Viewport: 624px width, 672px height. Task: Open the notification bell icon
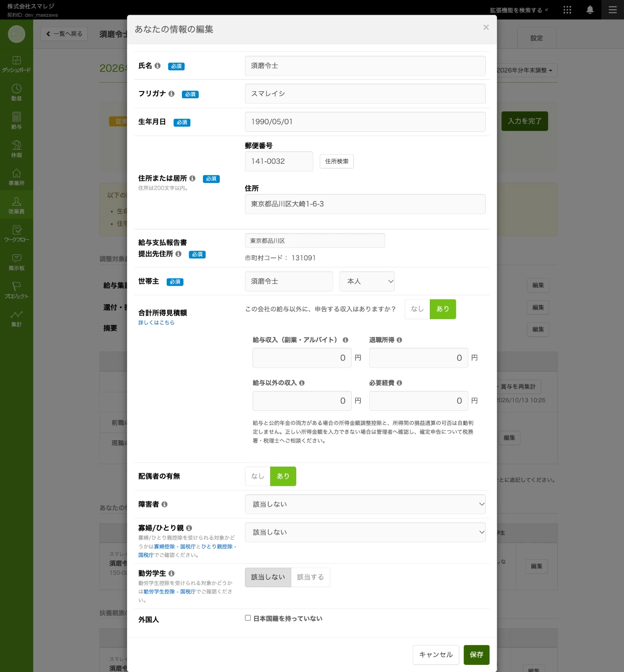pyautogui.click(x=590, y=10)
